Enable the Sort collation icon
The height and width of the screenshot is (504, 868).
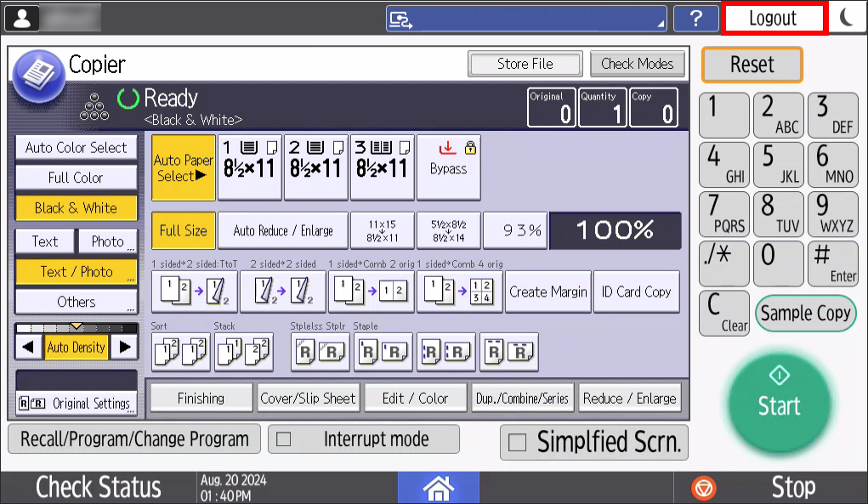click(180, 351)
